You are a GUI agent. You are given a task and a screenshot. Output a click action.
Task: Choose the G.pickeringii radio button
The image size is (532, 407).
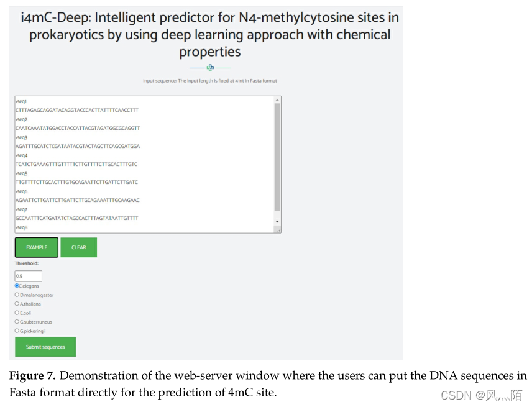pyautogui.click(x=17, y=331)
